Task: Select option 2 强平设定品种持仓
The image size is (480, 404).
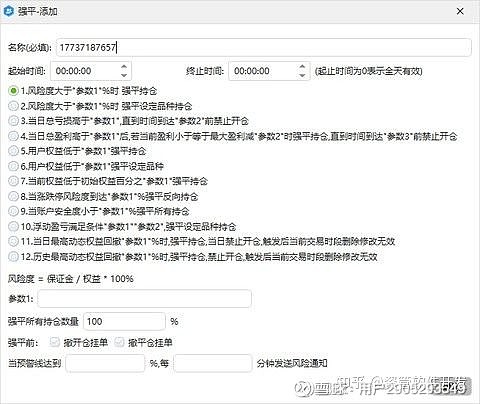Action: click(x=13, y=106)
